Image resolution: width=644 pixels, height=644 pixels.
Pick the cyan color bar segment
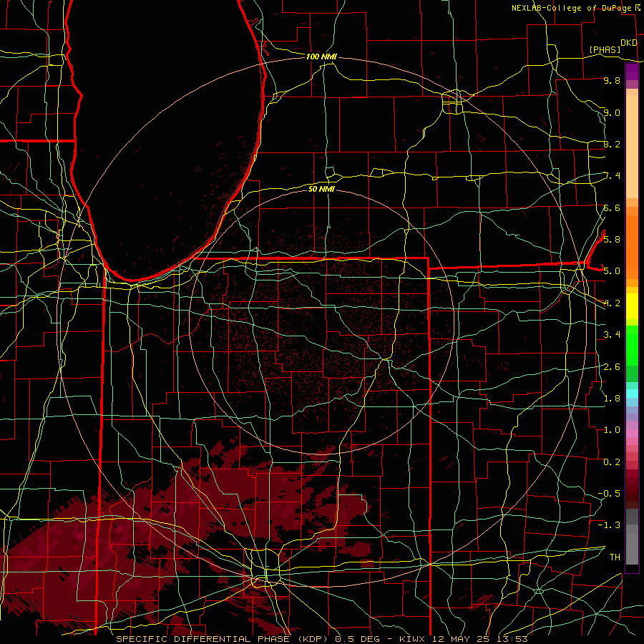[632, 393]
